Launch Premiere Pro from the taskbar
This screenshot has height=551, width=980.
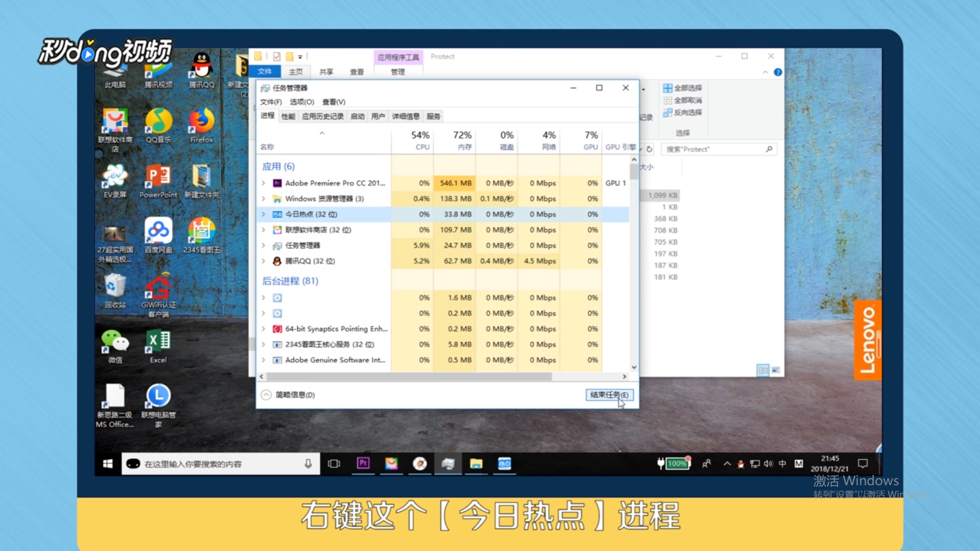pyautogui.click(x=363, y=464)
